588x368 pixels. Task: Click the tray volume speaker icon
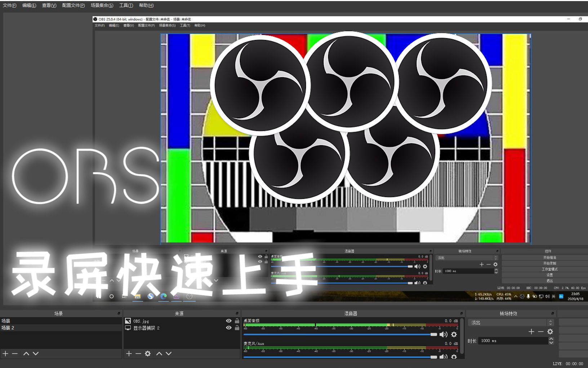(547, 296)
